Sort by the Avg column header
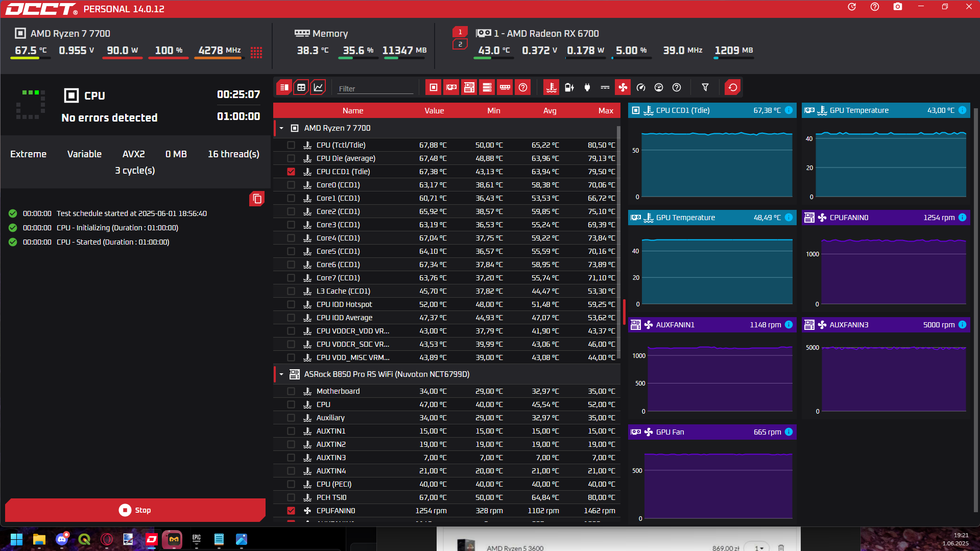This screenshot has height=551, width=980. [x=550, y=111]
